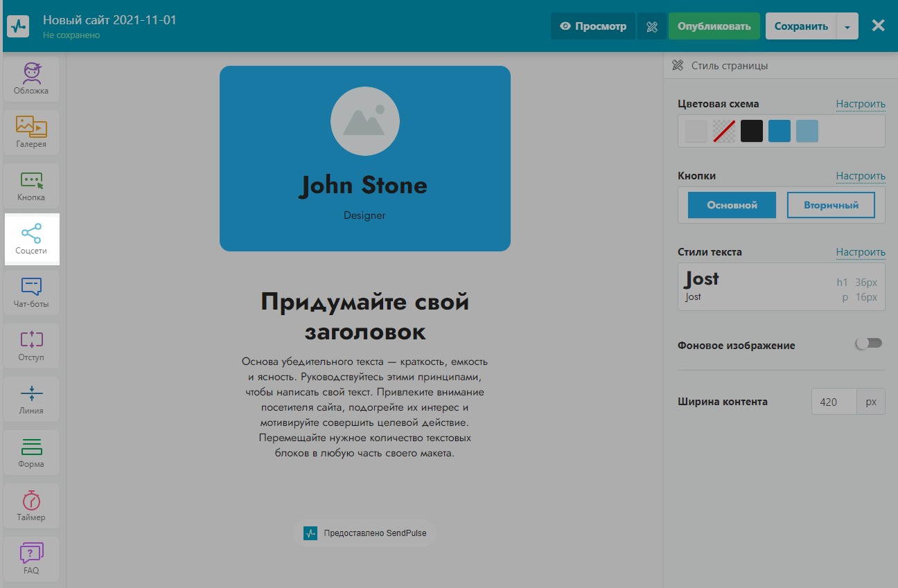
Task: Select the Кнопка button block
Action: coord(31,186)
